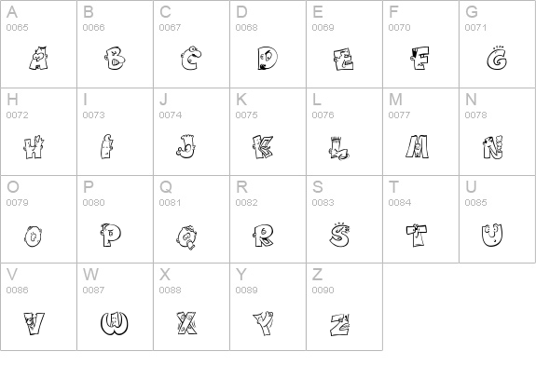Open the H glyph cell 0072

point(34,147)
